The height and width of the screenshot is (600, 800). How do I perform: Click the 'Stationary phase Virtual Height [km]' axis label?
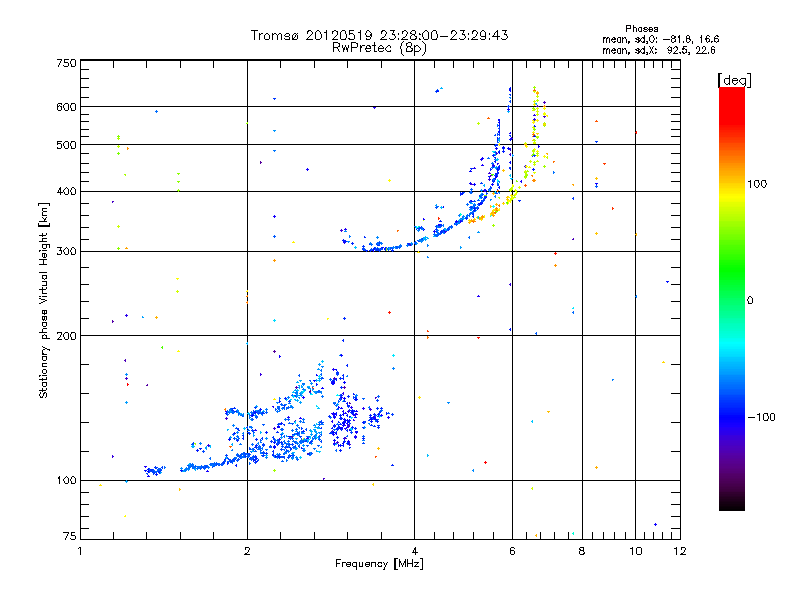[x=44, y=300]
